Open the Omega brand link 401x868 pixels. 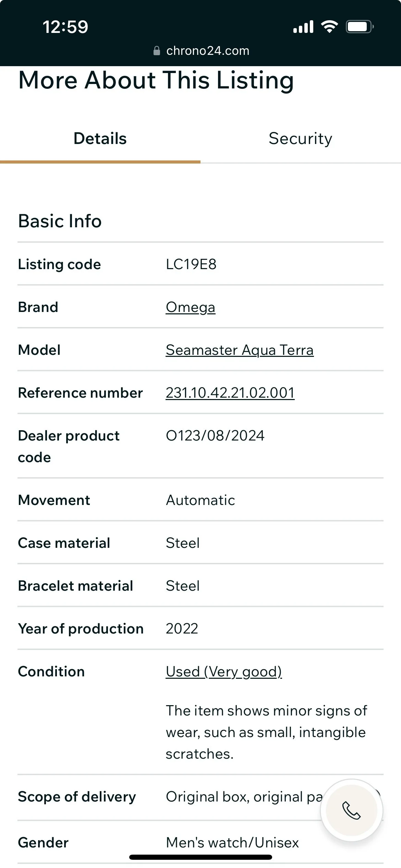(x=191, y=307)
